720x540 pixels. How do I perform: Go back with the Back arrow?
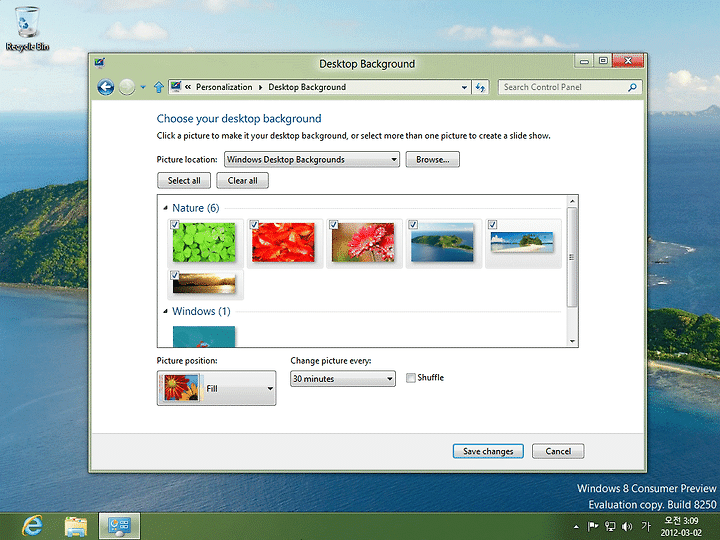pyautogui.click(x=106, y=87)
